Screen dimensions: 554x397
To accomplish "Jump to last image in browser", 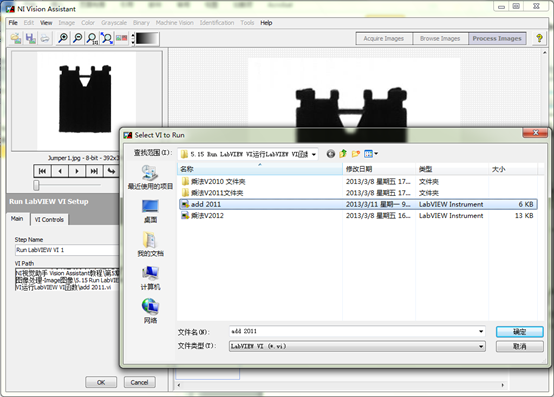I will (x=94, y=171).
